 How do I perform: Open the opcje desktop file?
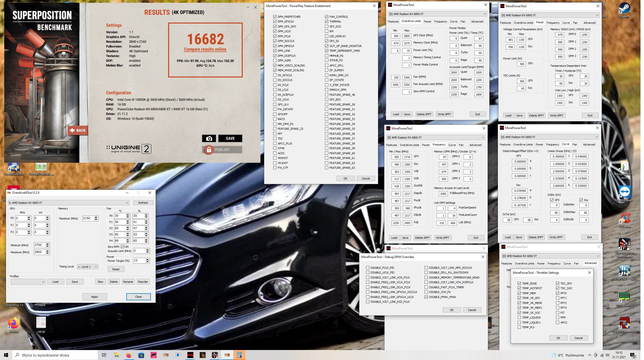coord(41,325)
